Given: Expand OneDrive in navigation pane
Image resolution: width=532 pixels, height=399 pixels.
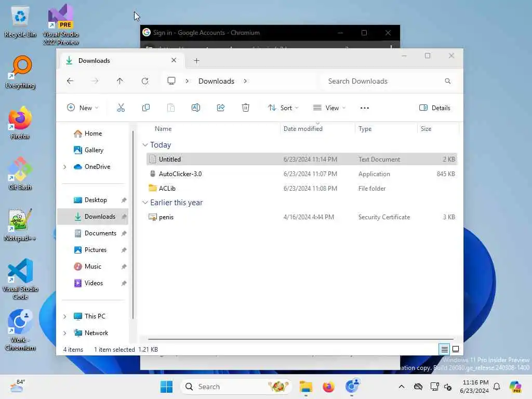Looking at the screenshot, I should (x=65, y=167).
